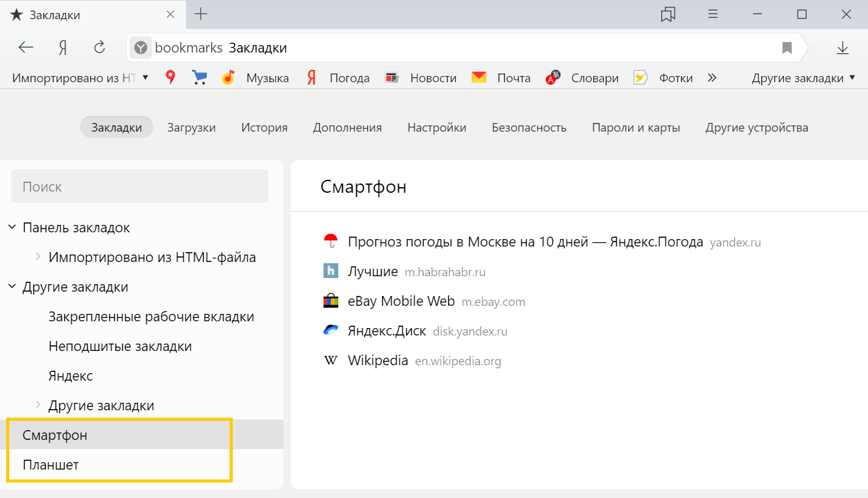Click the red umbrella icon of the weather bookmark
The height and width of the screenshot is (498, 868).
tap(331, 242)
